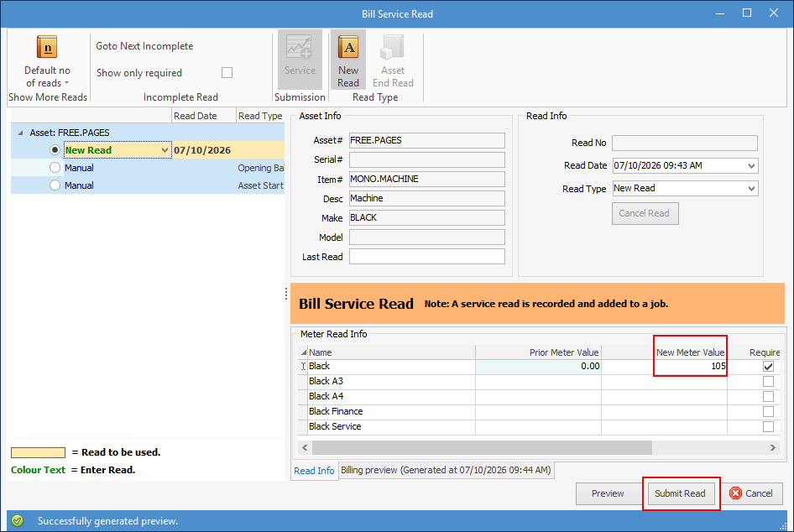Toggle Required checkbox for Black A3

(x=768, y=381)
